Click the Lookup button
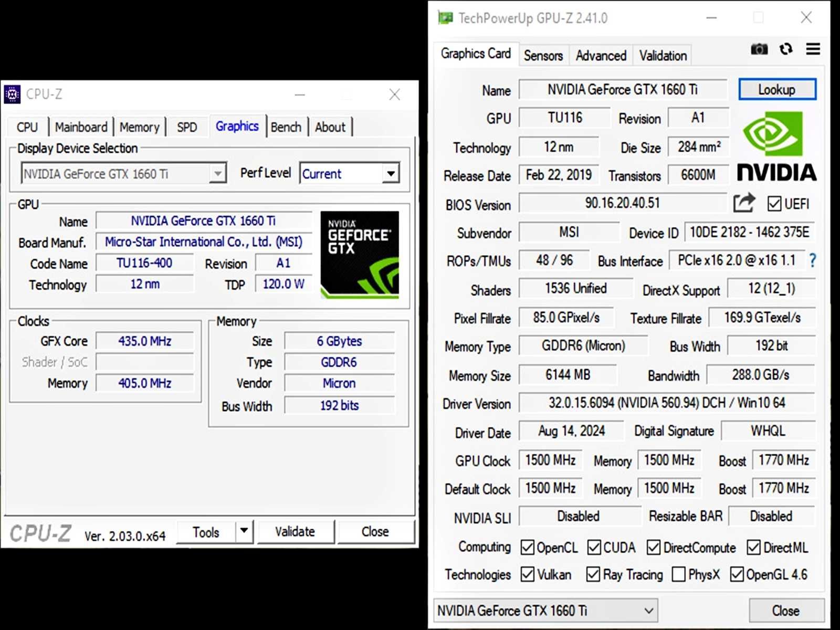The width and height of the screenshot is (840, 630). click(777, 89)
